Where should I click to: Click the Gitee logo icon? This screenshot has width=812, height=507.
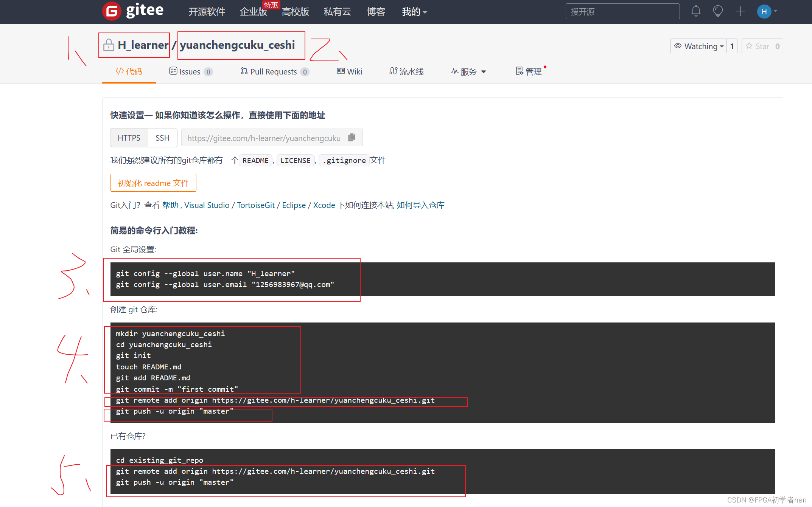[x=112, y=11]
